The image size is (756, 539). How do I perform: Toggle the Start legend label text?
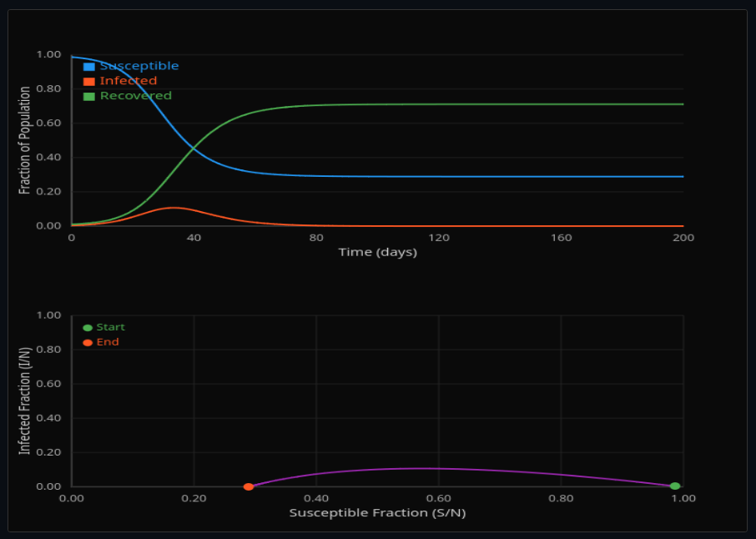[x=110, y=328]
